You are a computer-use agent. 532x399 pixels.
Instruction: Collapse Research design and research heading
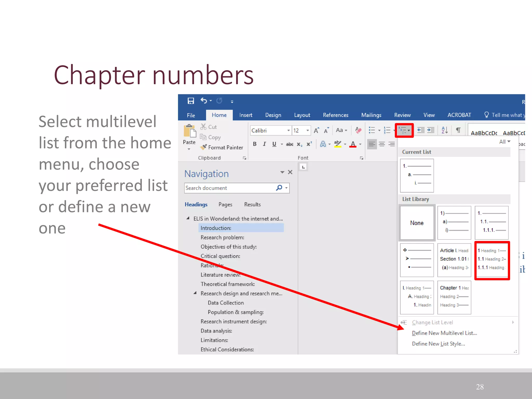[195, 293]
